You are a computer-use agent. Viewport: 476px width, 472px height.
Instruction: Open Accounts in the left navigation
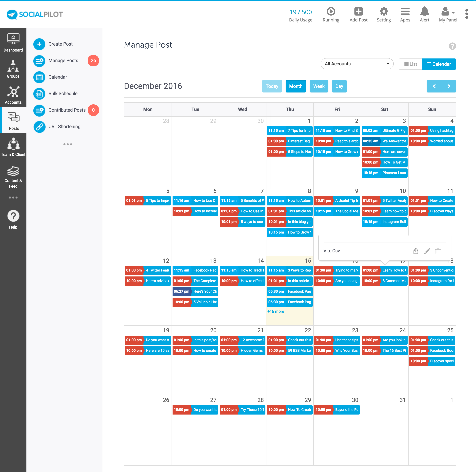[13, 95]
